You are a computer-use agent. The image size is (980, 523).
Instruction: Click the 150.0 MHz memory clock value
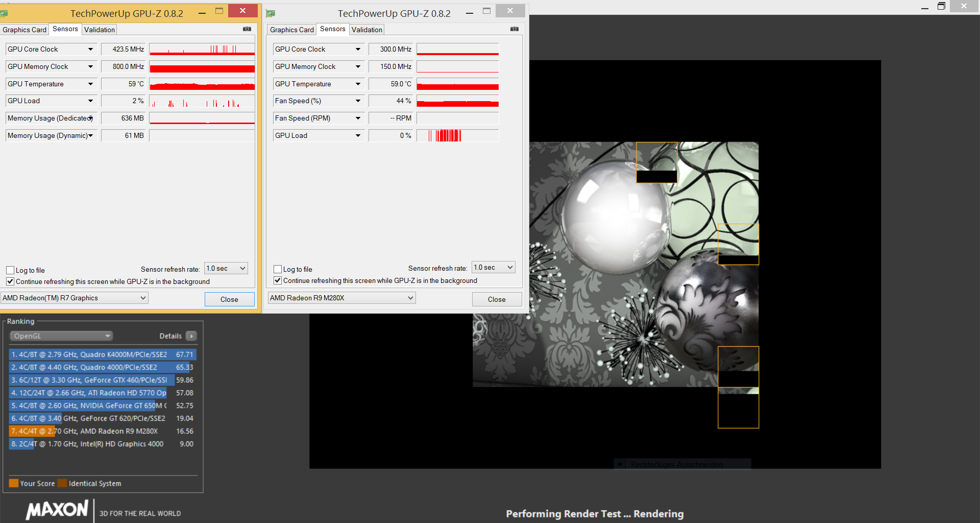tap(391, 67)
